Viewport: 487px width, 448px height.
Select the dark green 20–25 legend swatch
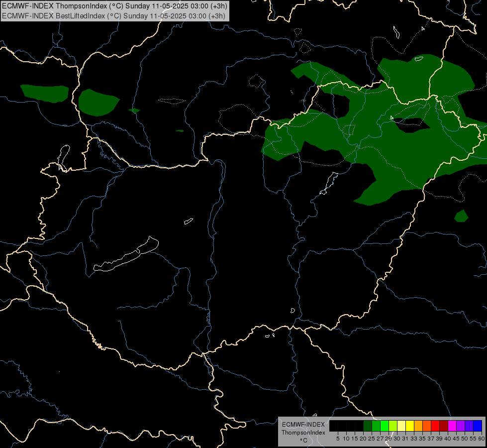[x=368, y=426]
